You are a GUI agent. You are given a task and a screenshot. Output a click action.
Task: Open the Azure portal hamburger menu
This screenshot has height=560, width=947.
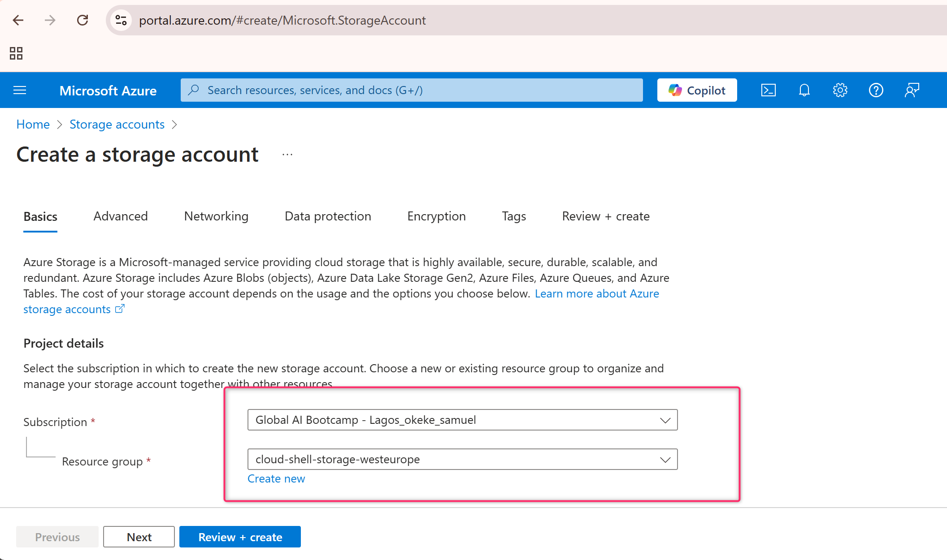pyautogui.click(x=20, y=90)
